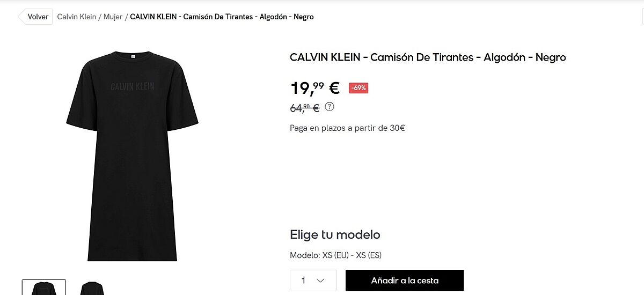Open the quantity dropdown showing 1
This screenshot has height=295, width=644.
point(313,281)
